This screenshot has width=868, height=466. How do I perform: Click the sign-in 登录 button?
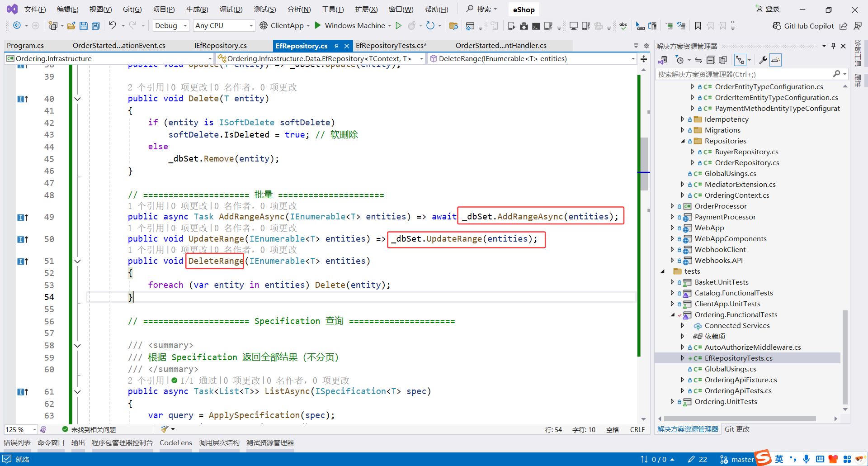tap(768, 9)
